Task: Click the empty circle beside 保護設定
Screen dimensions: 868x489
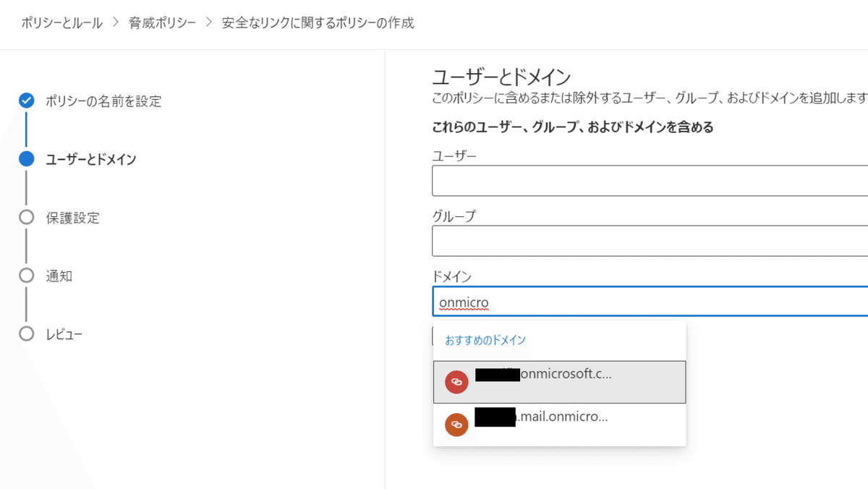Action: point(27,217)
